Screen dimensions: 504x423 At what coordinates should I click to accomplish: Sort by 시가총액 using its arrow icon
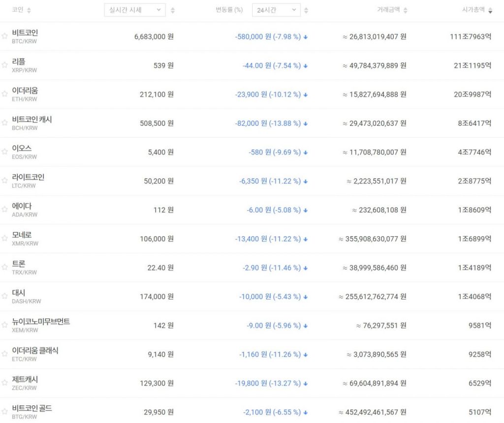click(x=490, y=10)
